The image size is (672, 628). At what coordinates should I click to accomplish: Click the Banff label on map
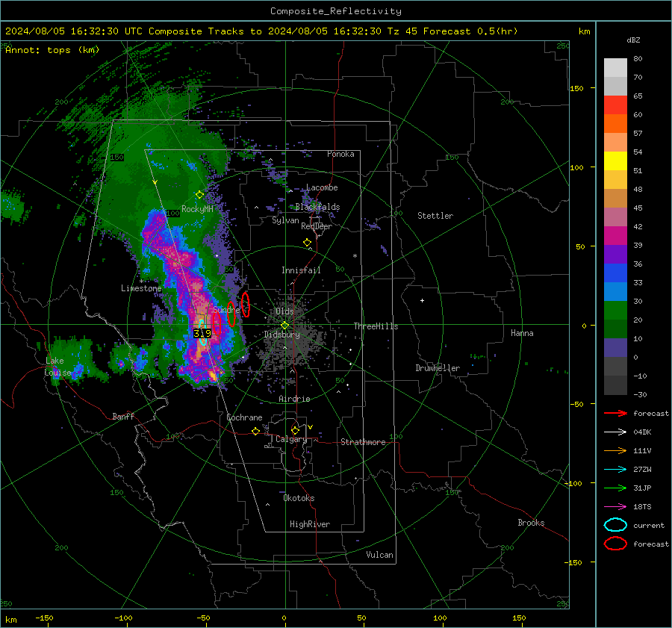[123, 416]
